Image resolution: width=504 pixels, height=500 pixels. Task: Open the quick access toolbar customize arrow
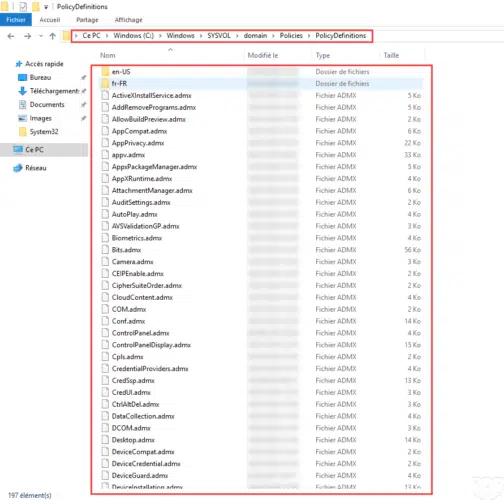46,7
